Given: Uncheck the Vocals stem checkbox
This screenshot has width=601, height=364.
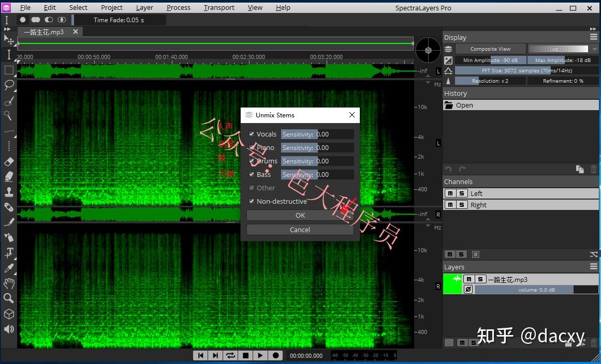Looking at the screenshot, I should [252, 134].
